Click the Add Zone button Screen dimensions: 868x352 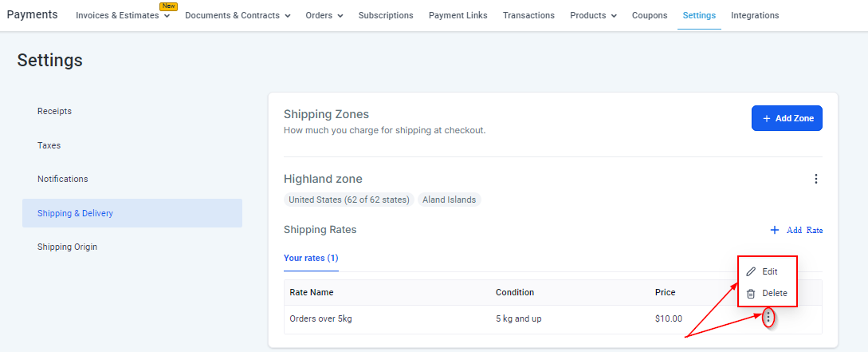coord(786,118)
